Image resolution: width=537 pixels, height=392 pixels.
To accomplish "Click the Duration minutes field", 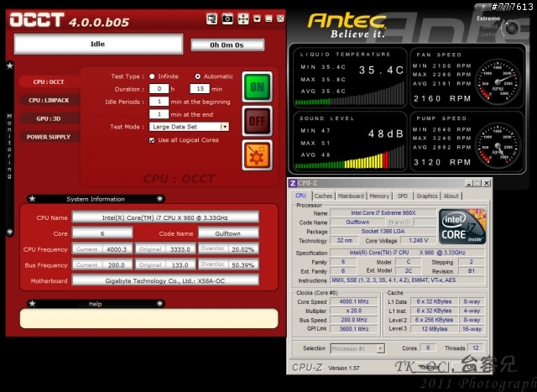I will tap(200, 89).
